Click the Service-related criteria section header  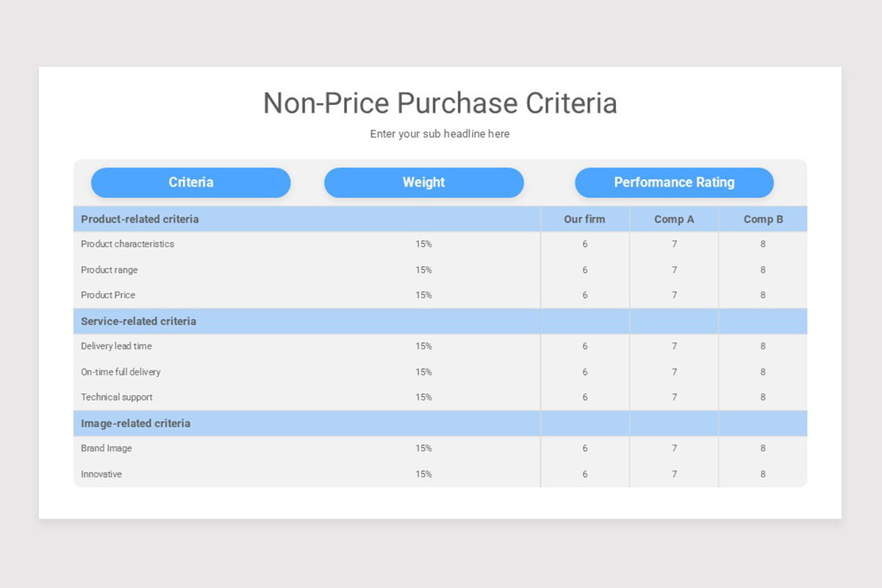137,321
